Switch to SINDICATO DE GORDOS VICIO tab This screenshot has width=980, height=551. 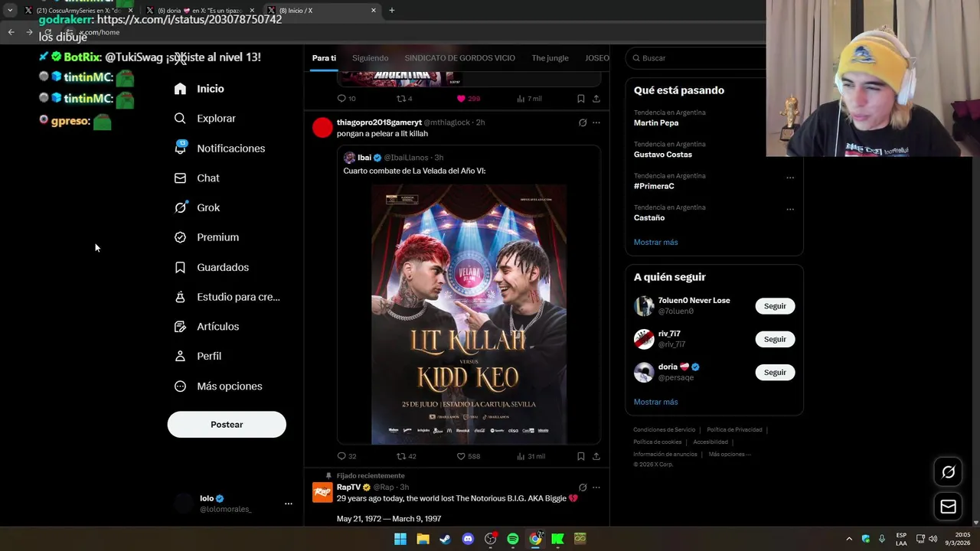[459, 58]
